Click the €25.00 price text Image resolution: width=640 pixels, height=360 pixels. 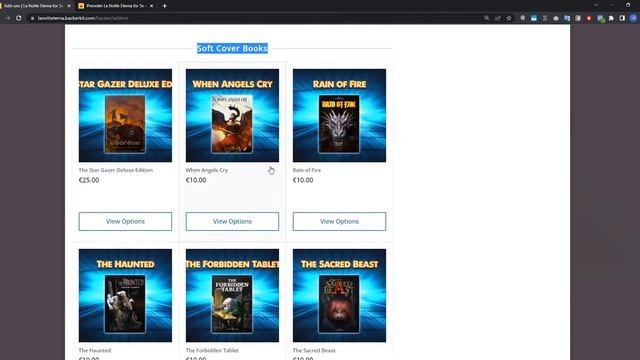point(89,180)
